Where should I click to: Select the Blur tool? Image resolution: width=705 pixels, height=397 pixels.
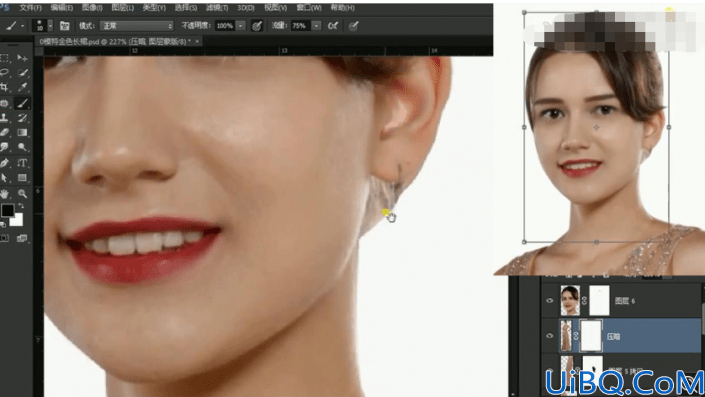5,147
